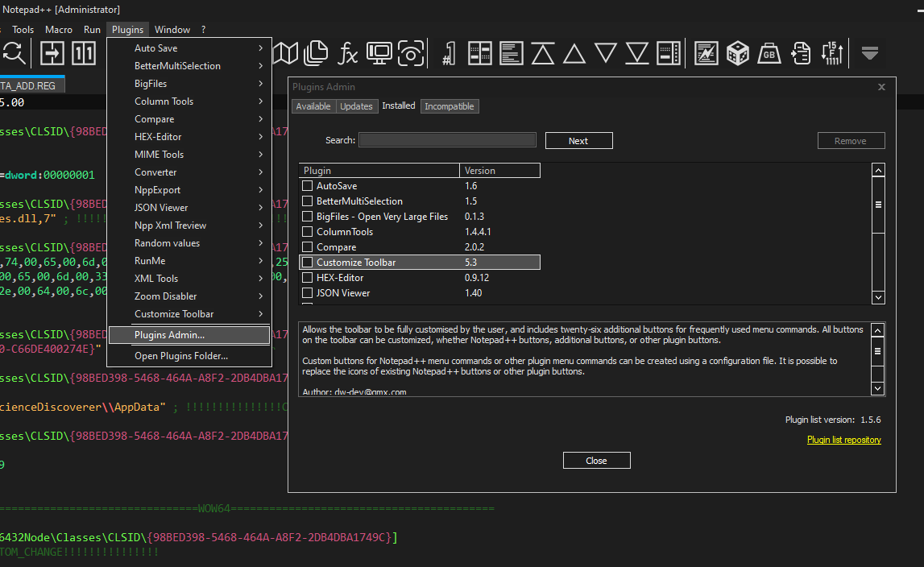Click the navigation bar panel icon
924x567 pixels.
669,53
